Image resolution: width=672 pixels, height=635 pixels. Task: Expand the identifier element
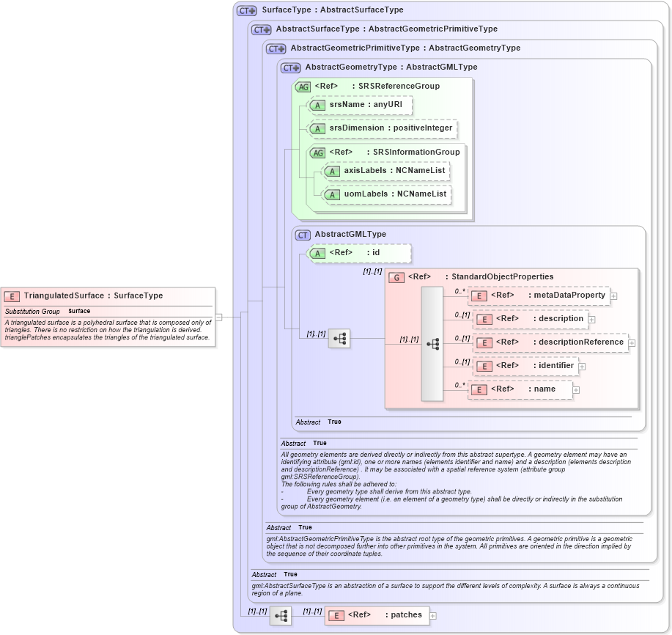tap(582, 367)
